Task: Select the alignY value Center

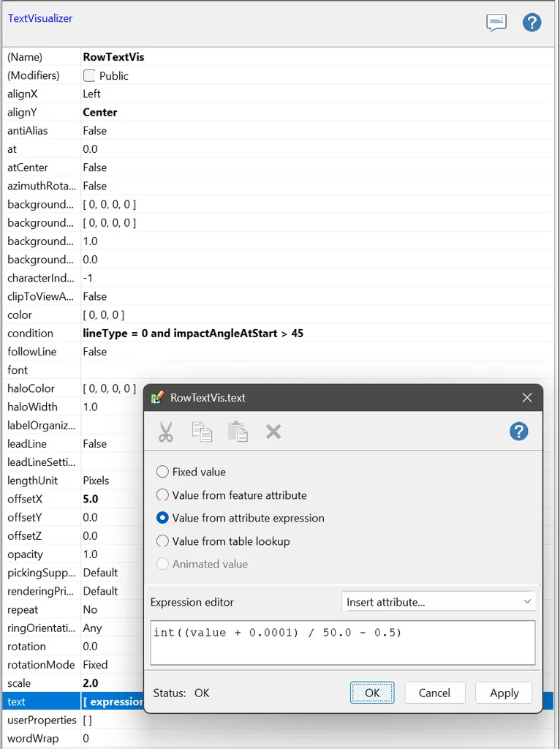Action: (99, 112)
